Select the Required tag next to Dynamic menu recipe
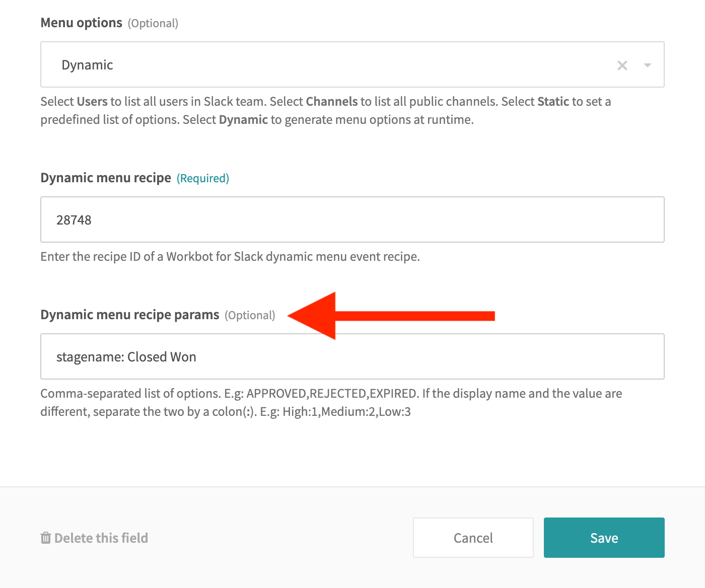The image size is (705, 588). 203,178
